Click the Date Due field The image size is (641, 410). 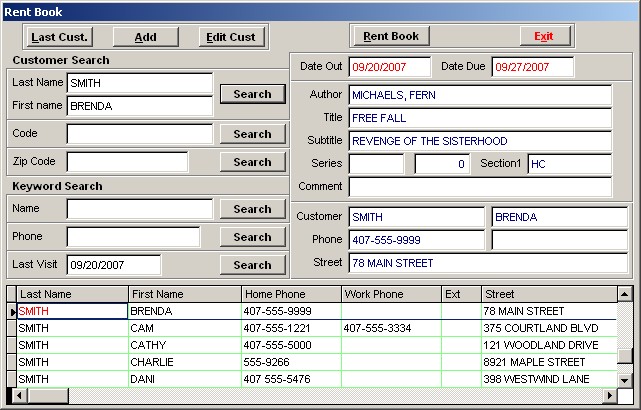click(533, 67)
